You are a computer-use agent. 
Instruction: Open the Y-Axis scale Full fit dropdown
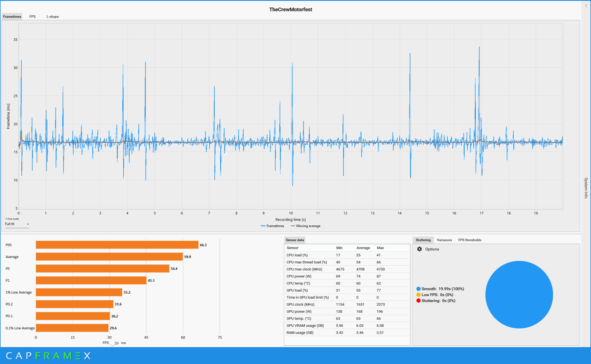pos(17,224)
